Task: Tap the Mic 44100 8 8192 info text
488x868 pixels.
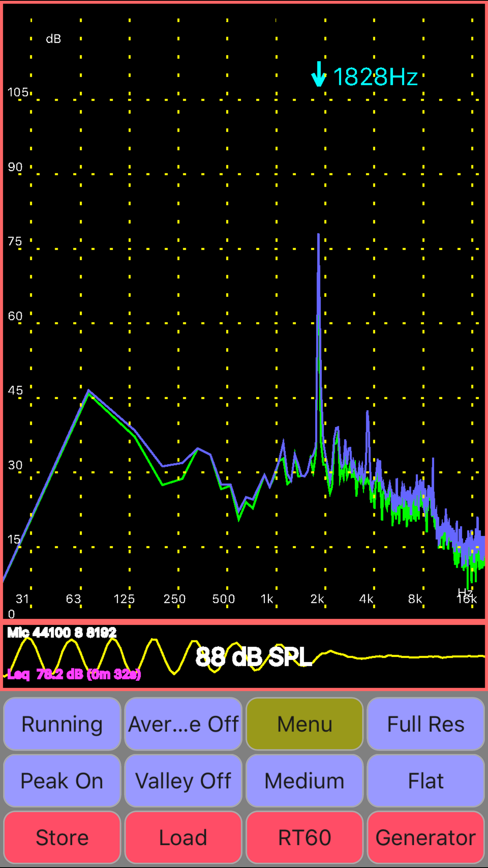Action: (x=62, y=633)
